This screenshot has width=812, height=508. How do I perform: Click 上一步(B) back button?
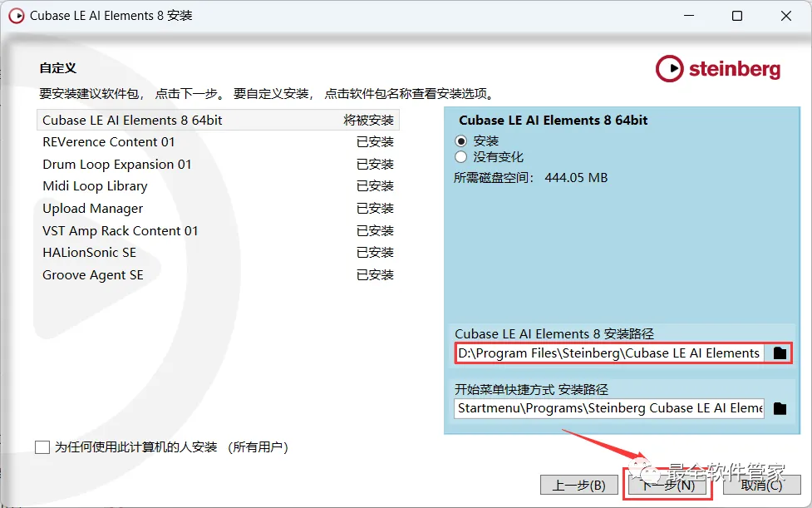[x=579, y=486]
